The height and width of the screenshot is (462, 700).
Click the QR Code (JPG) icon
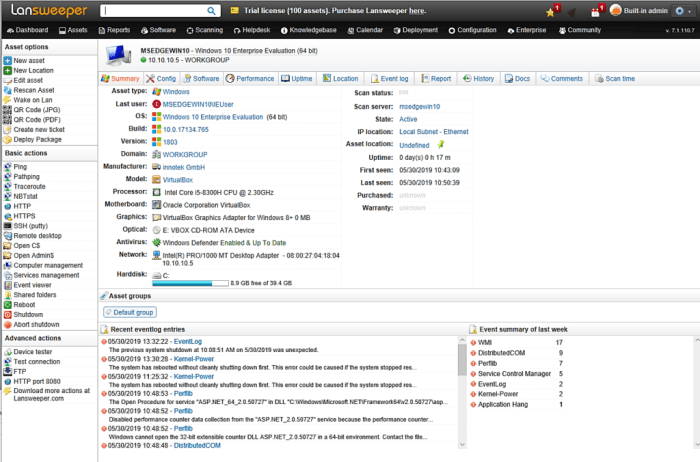click(x=8, y=110)
